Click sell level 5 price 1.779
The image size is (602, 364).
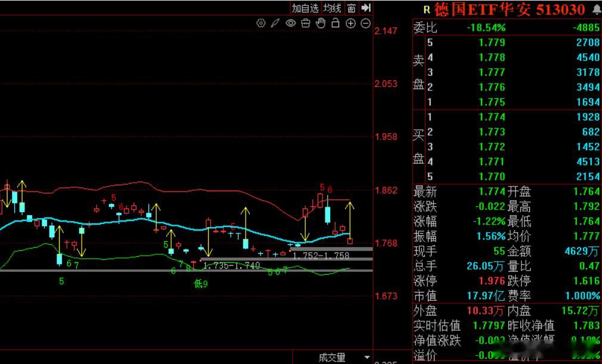(492, 42)
